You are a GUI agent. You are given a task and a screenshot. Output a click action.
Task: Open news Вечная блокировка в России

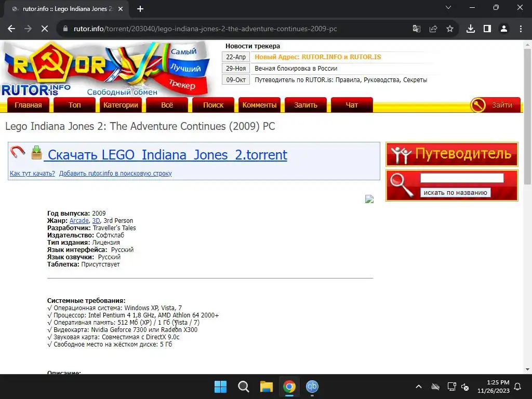[296, 69]
